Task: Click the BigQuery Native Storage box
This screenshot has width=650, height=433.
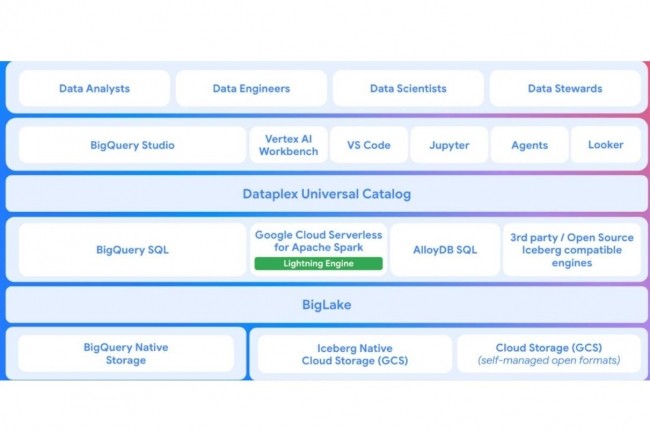Action: (x=126, y=353)
